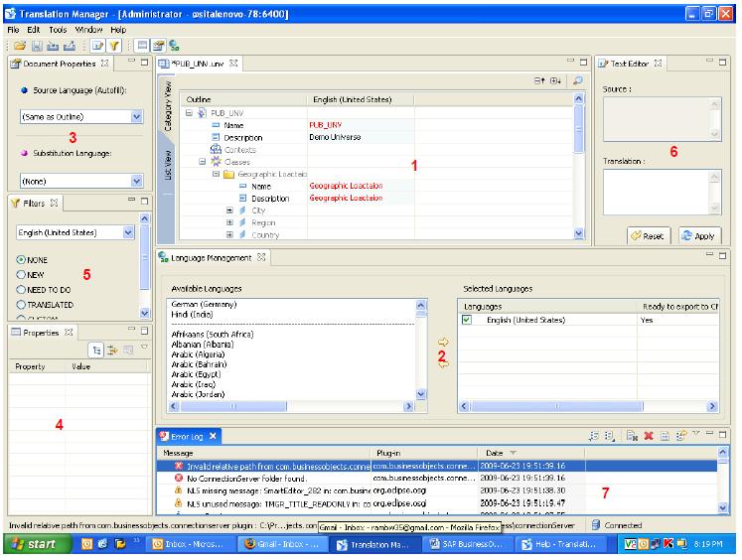Click the Translation text field
This screenshot has width=742, height=560.
click(x=656, y=192)
